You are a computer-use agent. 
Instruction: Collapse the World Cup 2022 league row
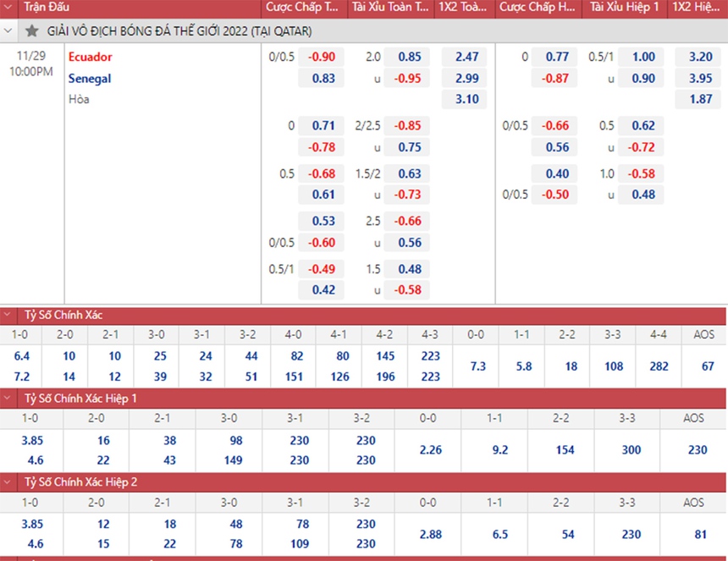(9, 31)
